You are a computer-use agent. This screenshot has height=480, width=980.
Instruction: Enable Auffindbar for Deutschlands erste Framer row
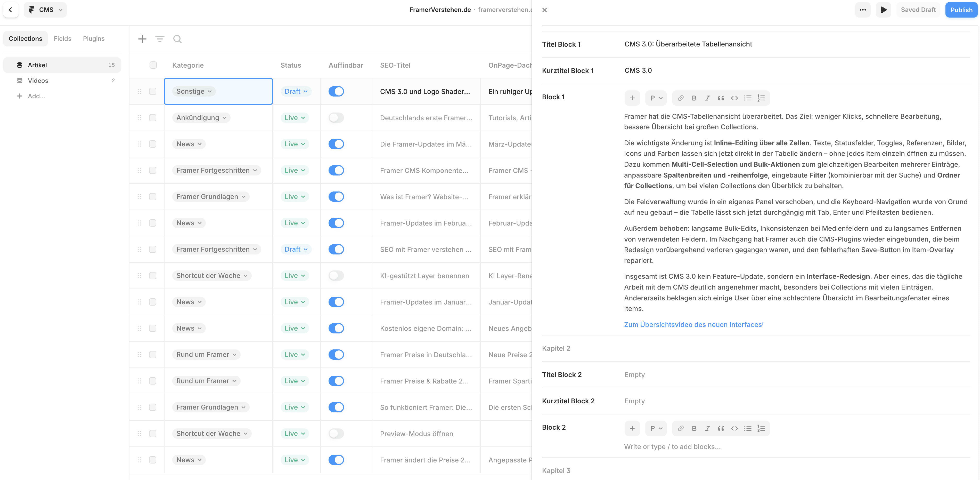336,118
